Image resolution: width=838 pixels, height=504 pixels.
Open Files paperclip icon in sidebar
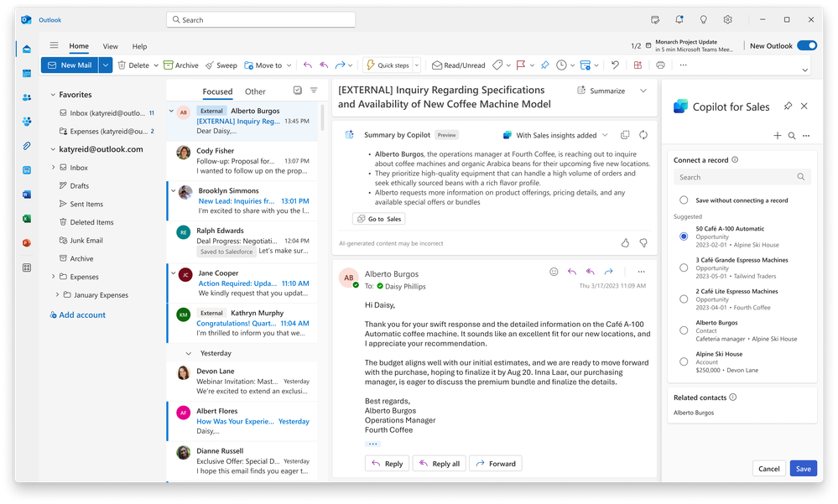click(27, 146)
